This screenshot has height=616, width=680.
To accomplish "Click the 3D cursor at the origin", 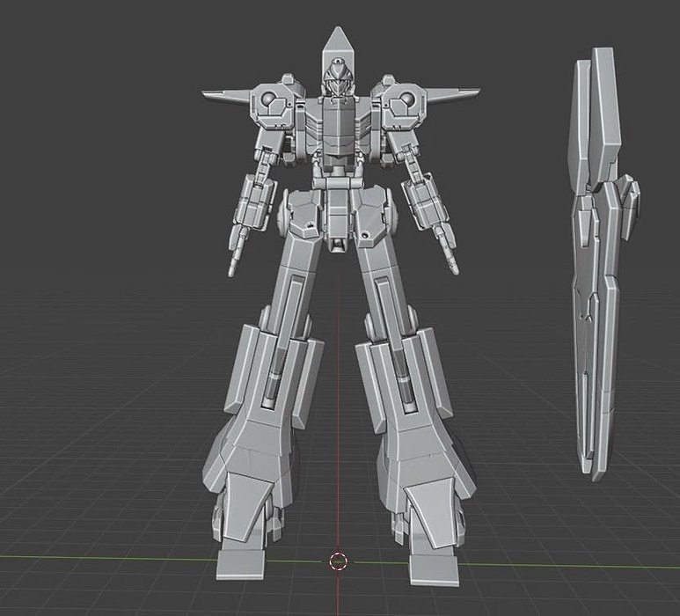I will pyautogui.click(x=338, y=561).
